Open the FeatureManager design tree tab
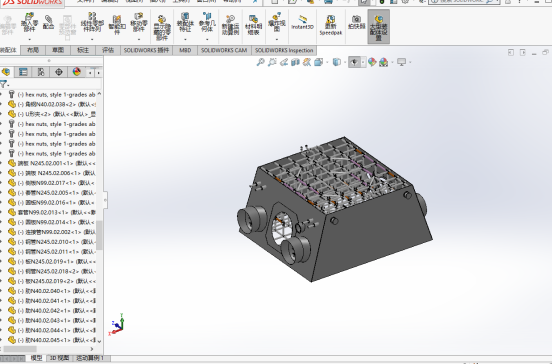The width and height of the screenshot is (552, 364). click(x=6, y=72)
